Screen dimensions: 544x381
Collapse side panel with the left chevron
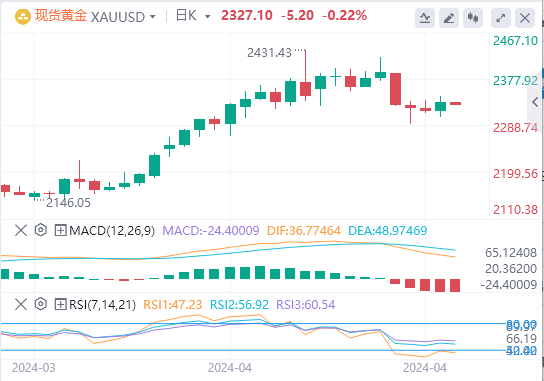click(x=535, y=102)
